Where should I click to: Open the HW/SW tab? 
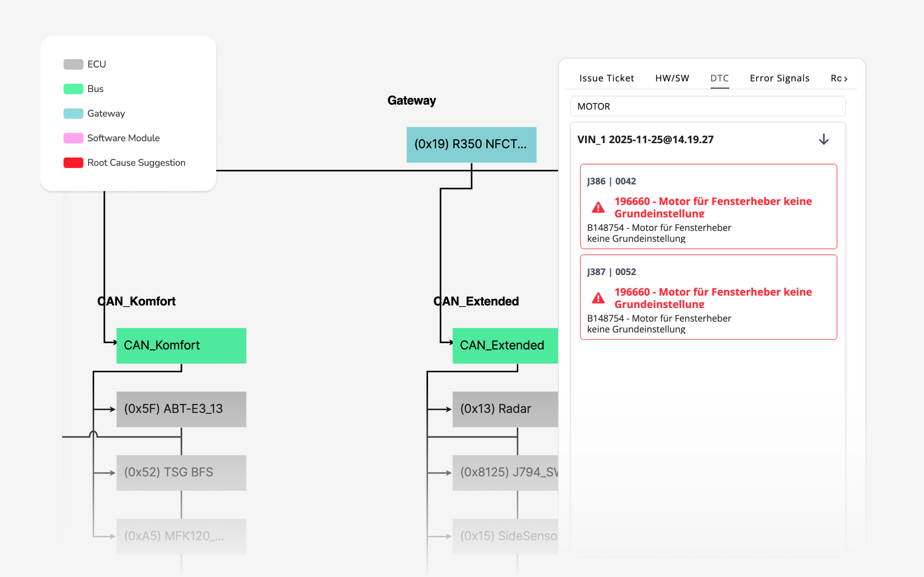[672, 78]
